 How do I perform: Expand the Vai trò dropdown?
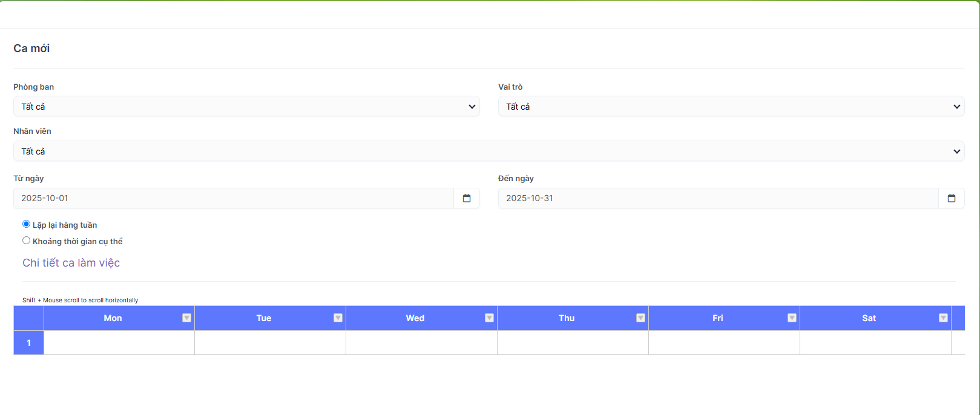pyautogui.click(x=731, y=107)
